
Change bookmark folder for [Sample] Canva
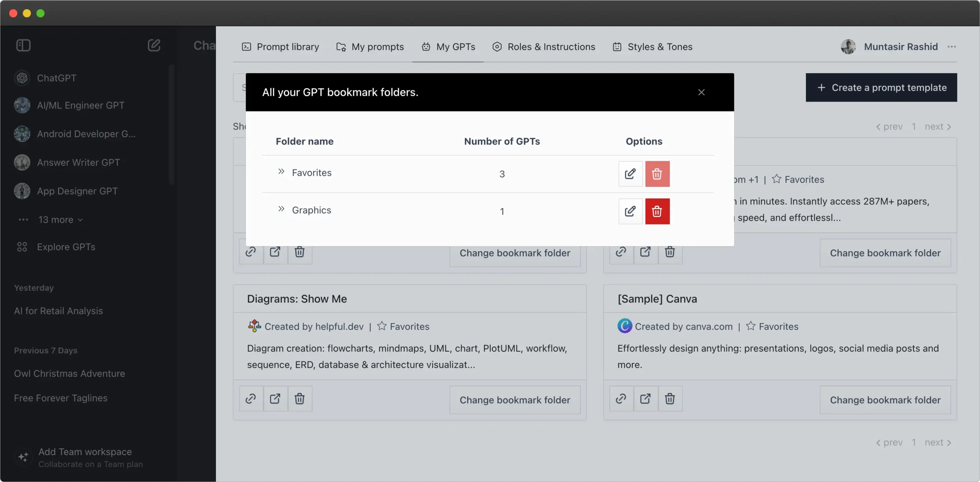[885, 400]
